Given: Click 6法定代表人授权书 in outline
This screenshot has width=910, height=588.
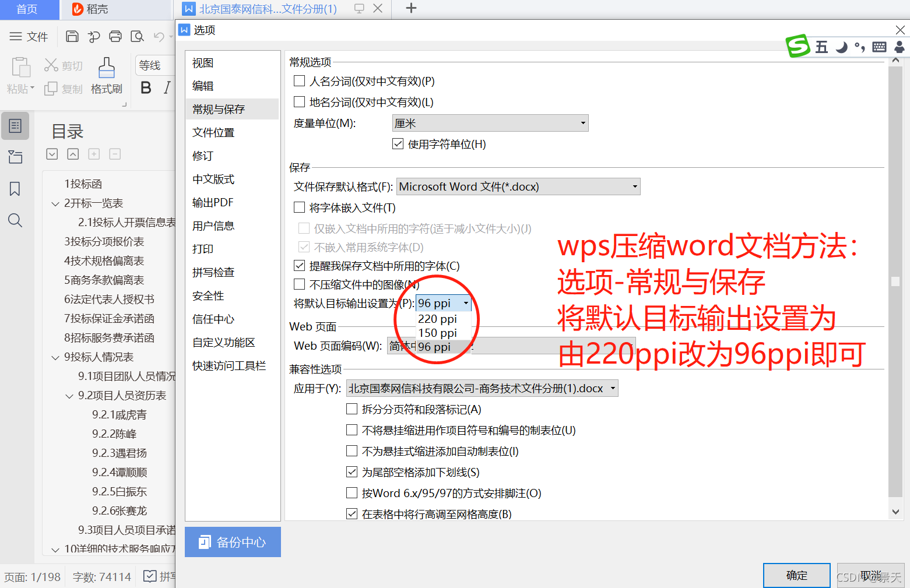Looking at the screenshot, I should tap(109, 299).
